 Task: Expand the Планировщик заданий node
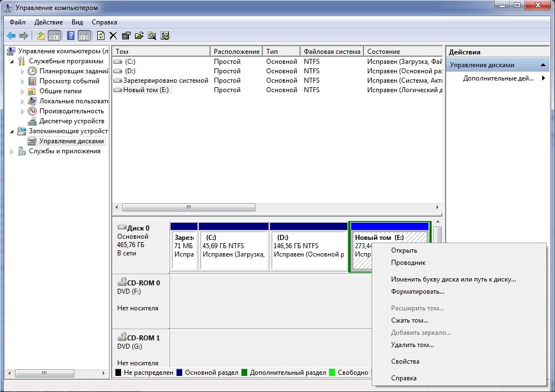click(22, 72)
